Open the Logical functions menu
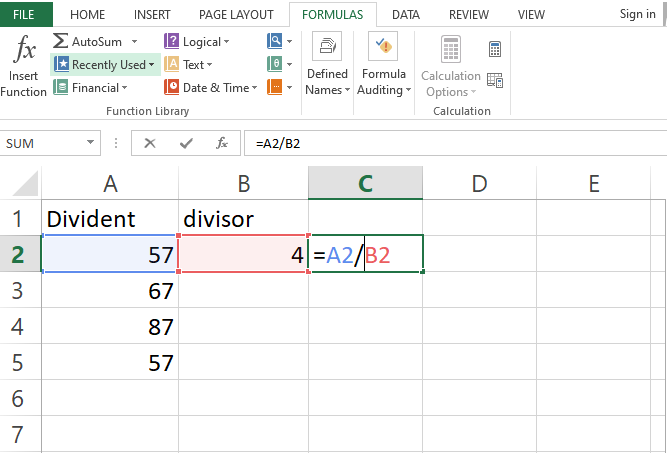 (197, 42)
